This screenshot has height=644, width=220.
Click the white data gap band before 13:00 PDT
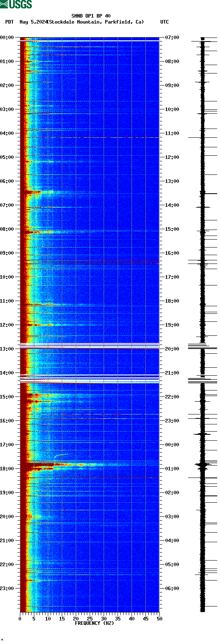tap(90, 346)
